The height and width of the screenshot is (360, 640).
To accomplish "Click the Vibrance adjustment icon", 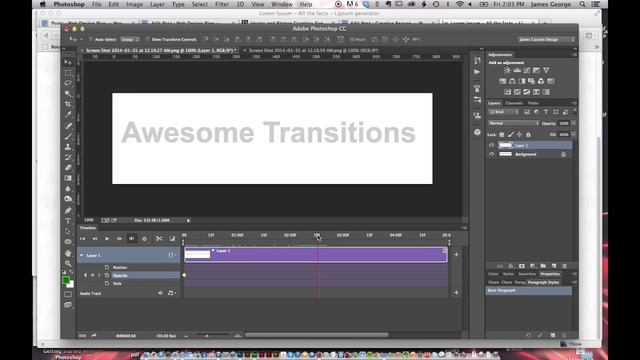I will pos(547,71).
